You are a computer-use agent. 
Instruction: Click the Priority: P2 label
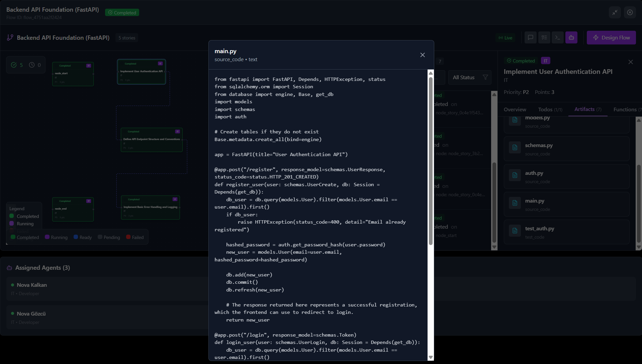[516, 92]
